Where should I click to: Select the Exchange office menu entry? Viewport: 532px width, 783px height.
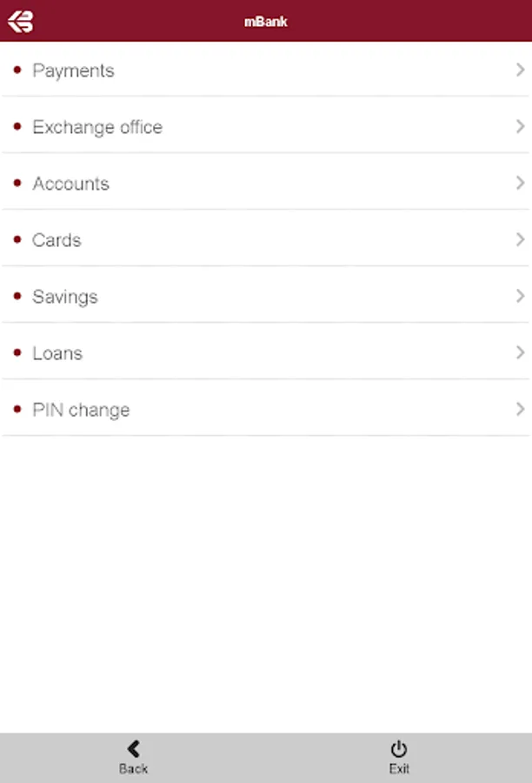click(266, 126)
